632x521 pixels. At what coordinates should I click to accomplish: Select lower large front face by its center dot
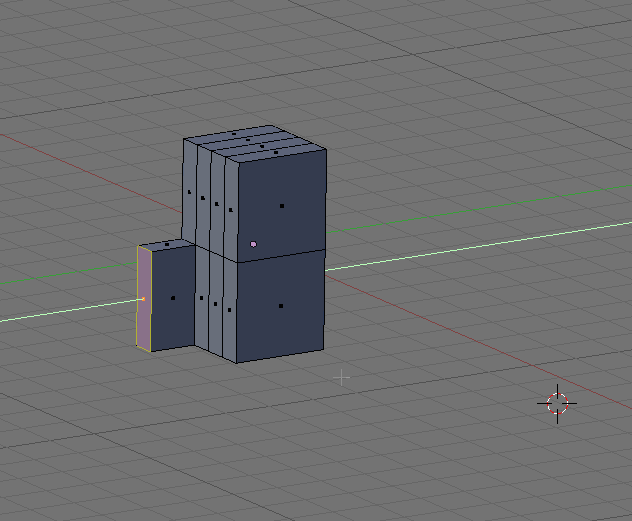(x=281, y=306)
